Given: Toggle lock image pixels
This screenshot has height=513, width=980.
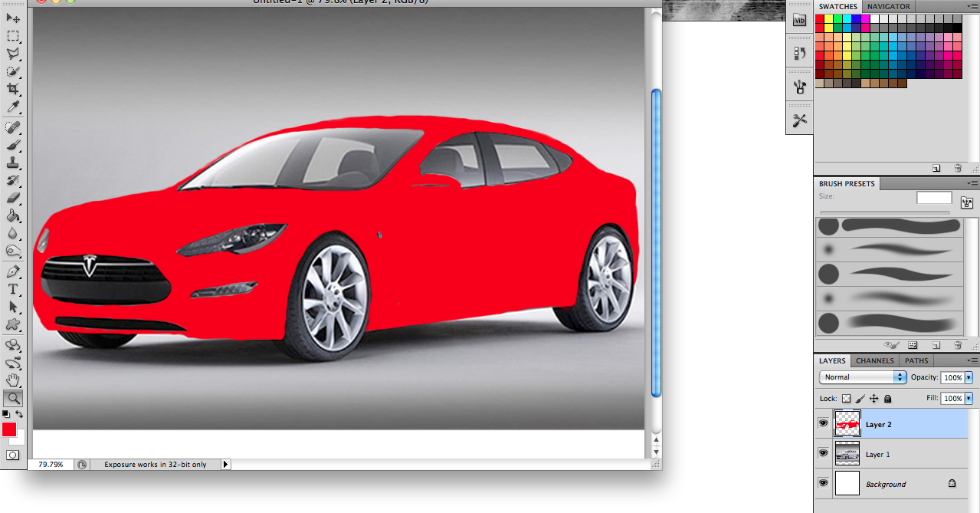Looking at the screenshot, I should pyautogui.click(x=860, y=399).
